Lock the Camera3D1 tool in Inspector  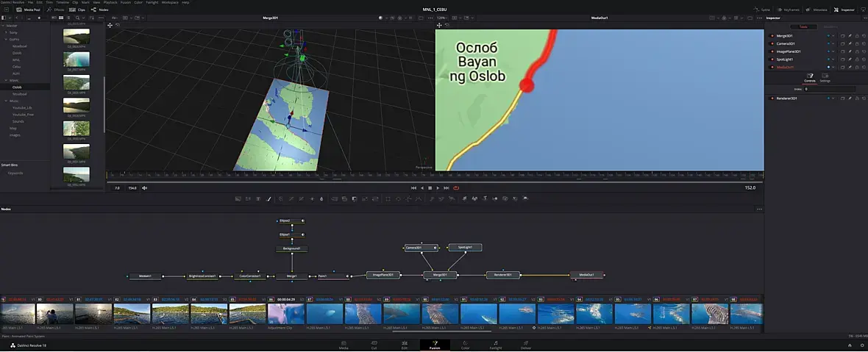click(x=857, y=43)
